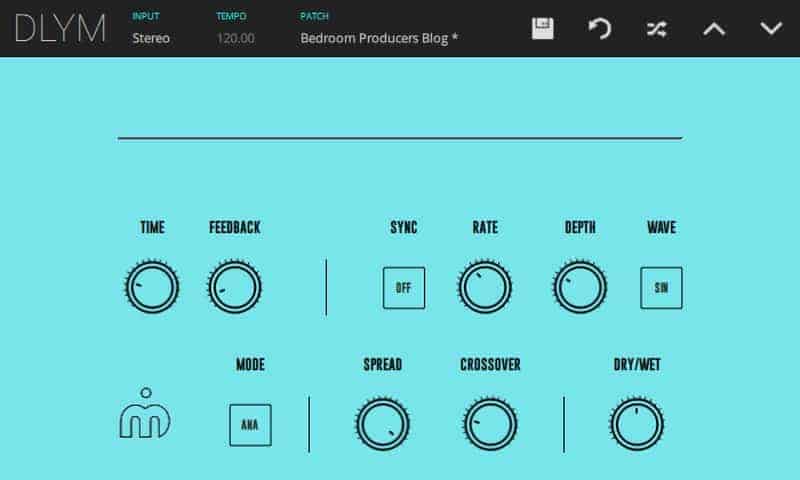Click the DEPTH knob
800x480 pixels.
[x=580, y=288]
